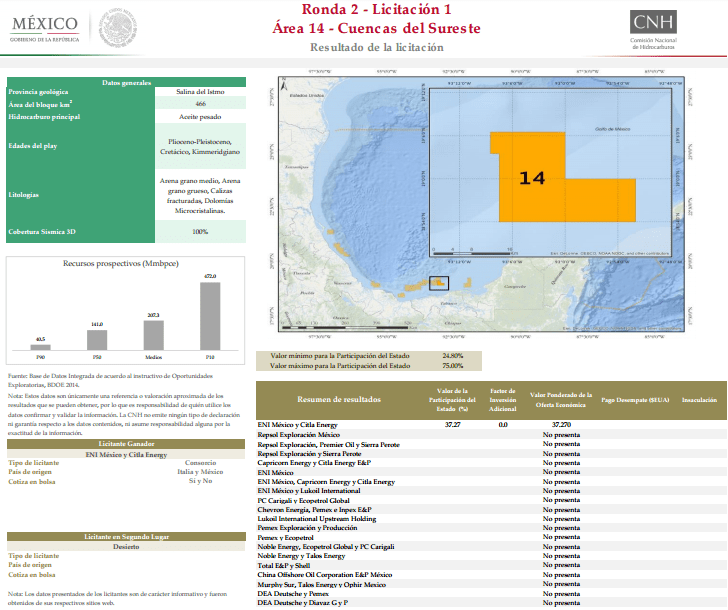Click 'Salina del Istmo' value
The image size is (728, 610).
tap(200, 91)
